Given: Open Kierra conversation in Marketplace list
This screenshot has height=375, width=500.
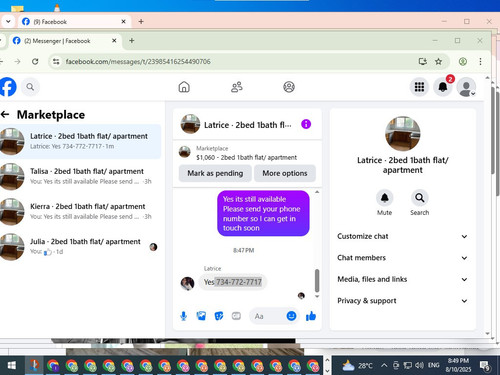Looking at the screenshot, I should (80, 211).
